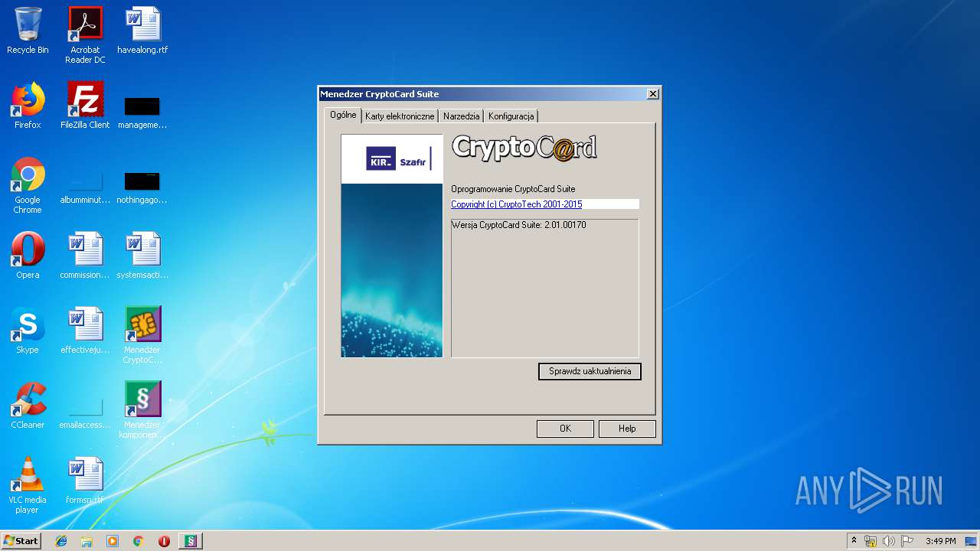Open Copyright CryptoTech 2001-2015 link

pyautogui.click(x=517, y=204)
